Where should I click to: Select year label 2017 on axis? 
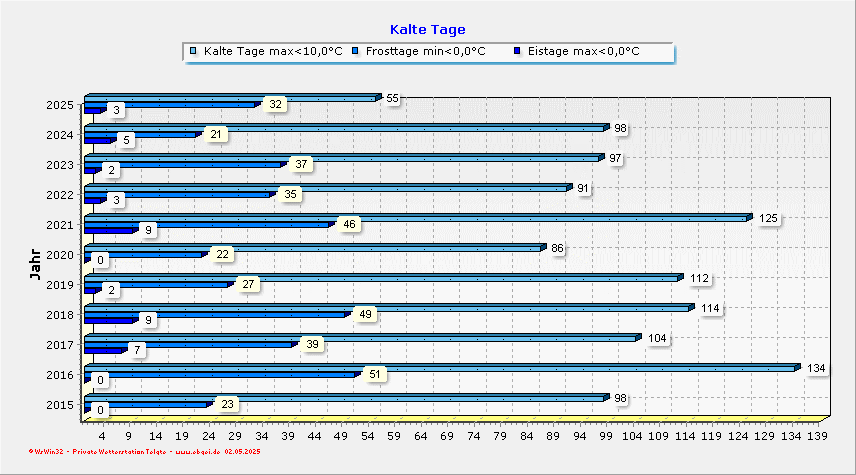[60, 345]
